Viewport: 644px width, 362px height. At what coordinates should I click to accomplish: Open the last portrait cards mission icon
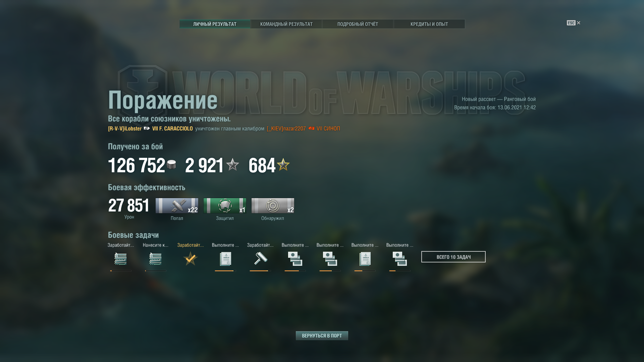400,259
